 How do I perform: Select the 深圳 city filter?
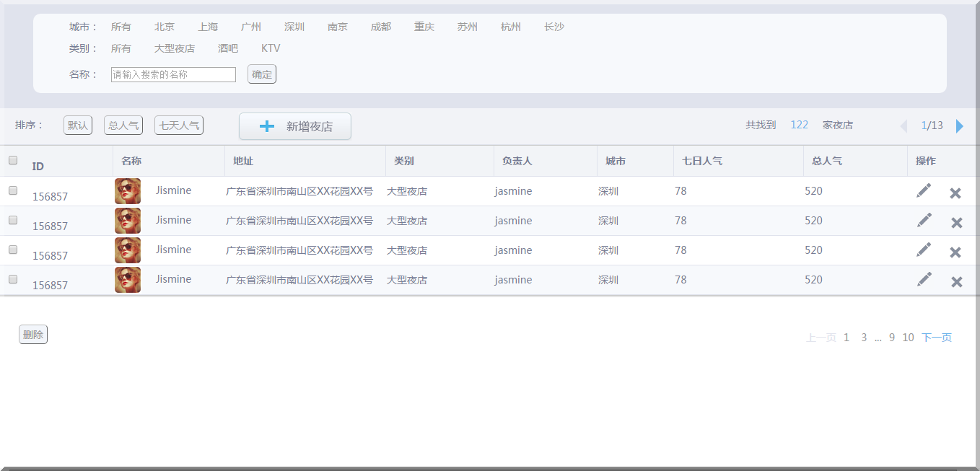click(294, 27)
